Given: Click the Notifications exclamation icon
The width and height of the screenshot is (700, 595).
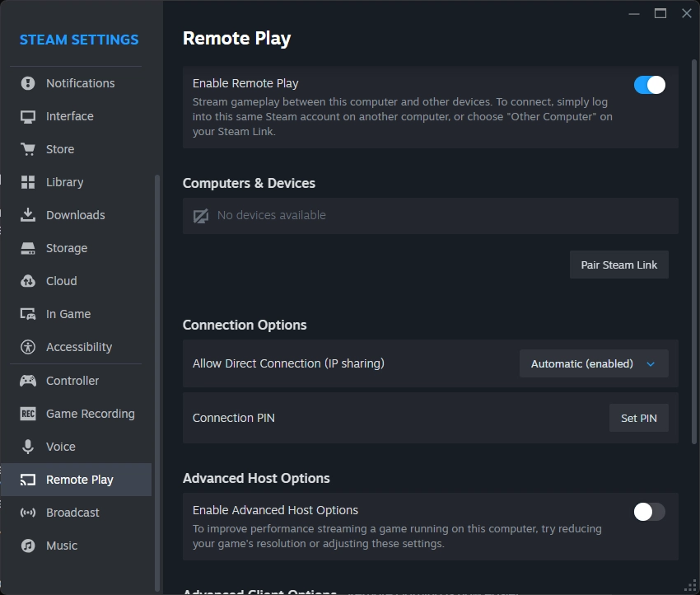Looking at the screenshot, I should [28, 83].
